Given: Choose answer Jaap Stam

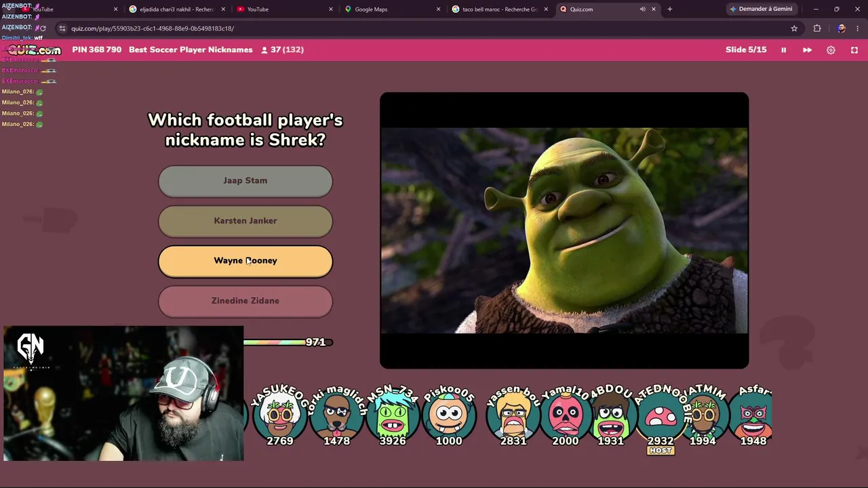Looking at the screenshot, I should tap(245, 181).
